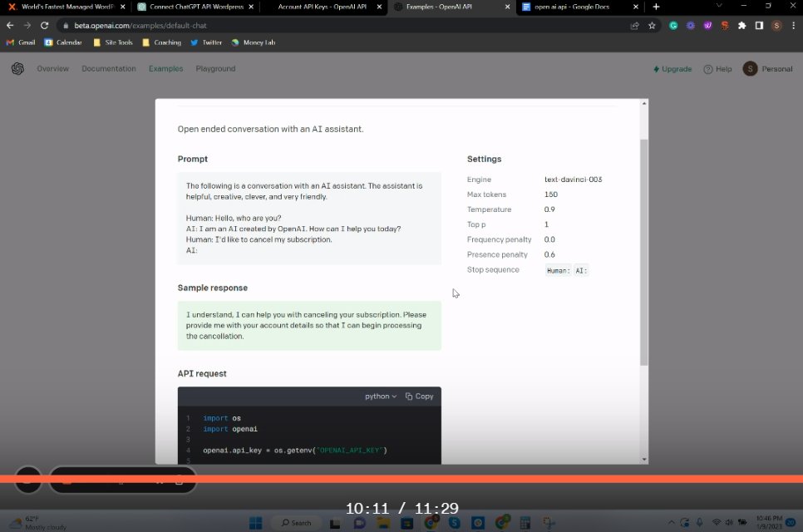
Task: Open Gmail from the bookmarks bar
Action: tap(19, 42)
